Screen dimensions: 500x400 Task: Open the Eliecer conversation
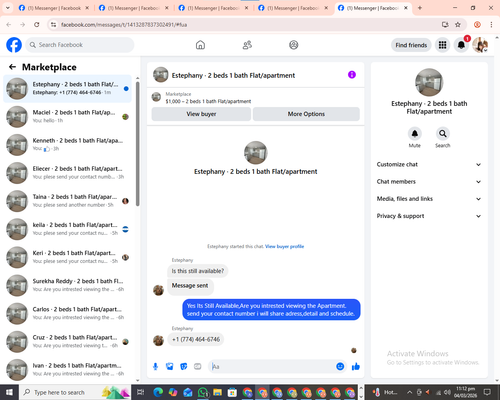coord(67,173)
